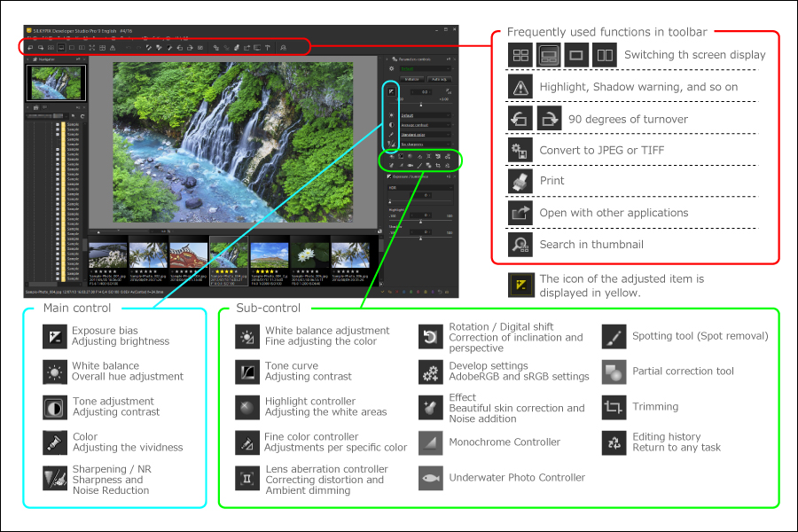Click the Sharpening / NR icon
798x532 pixels.
[x=55, y=478]
